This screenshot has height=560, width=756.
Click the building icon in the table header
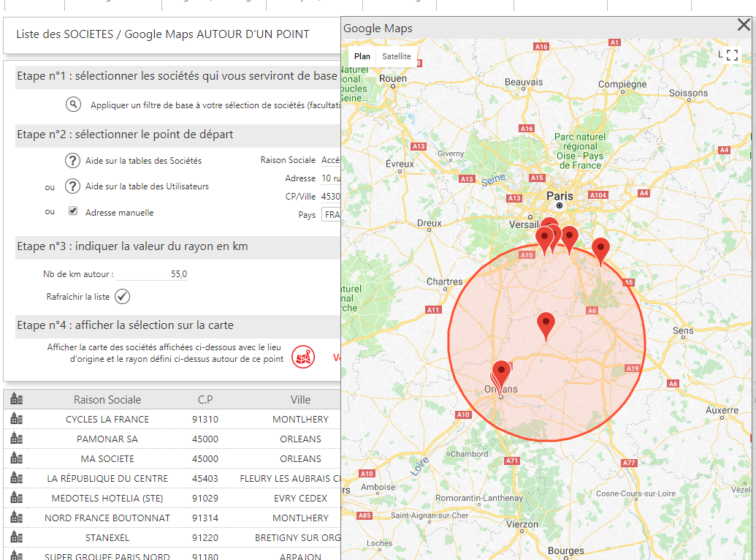[16, 398]
